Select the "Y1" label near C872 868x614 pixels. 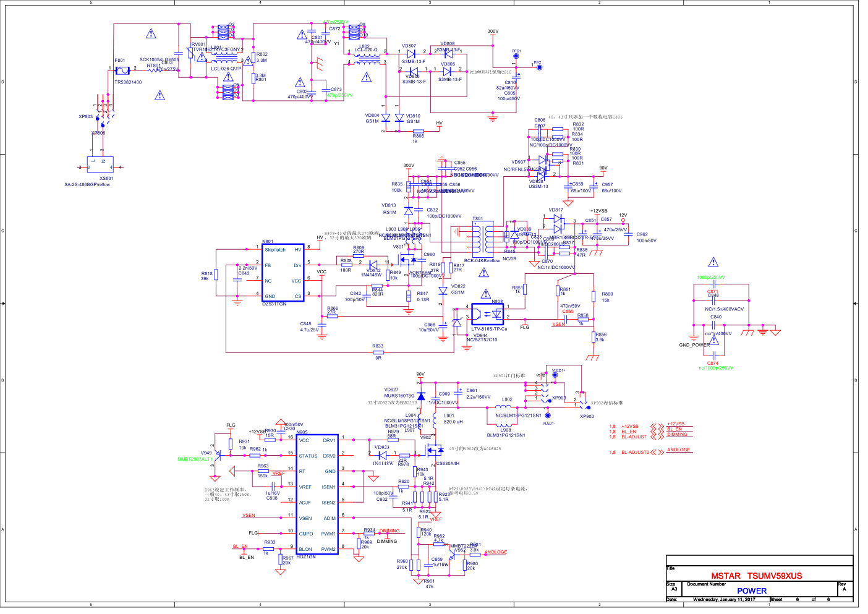coord(337,44)
